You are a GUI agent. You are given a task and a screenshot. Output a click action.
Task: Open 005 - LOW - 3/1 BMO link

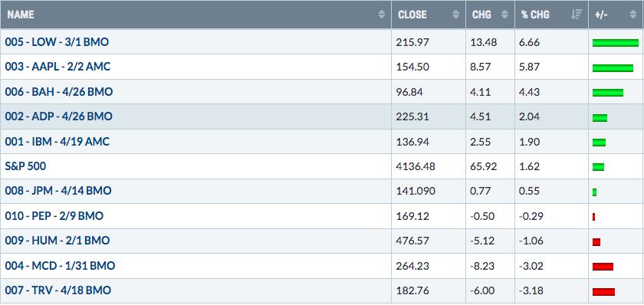tap(57, 42)
